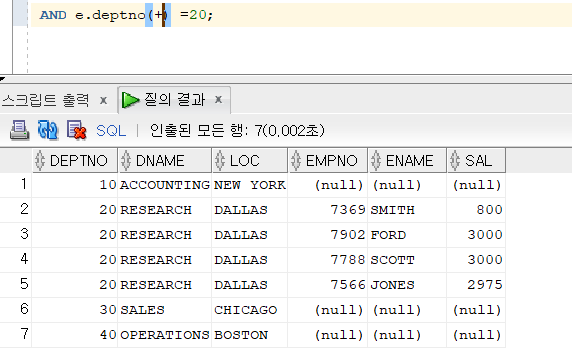Select row number 7 header

tap(16, 334)
